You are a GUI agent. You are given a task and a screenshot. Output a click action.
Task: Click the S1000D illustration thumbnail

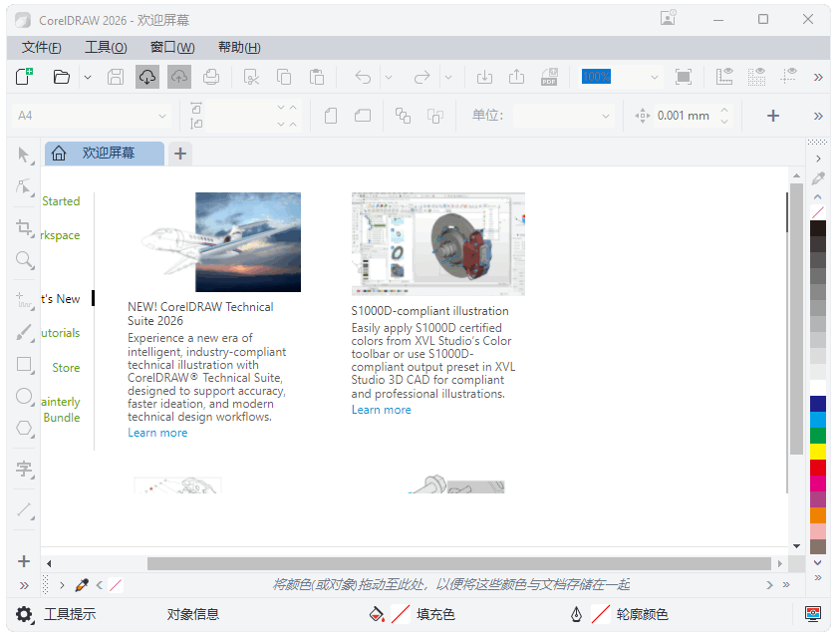point(437,244)
